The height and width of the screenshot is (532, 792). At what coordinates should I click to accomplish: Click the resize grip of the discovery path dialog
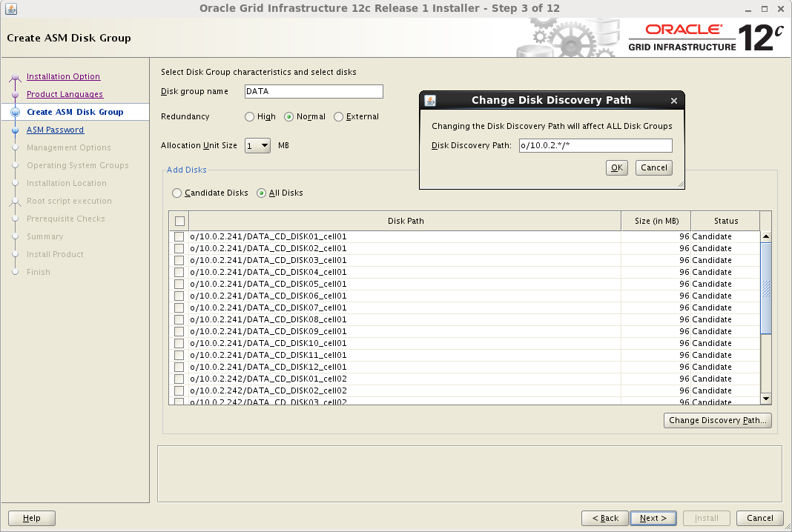(x=680, y=184)
